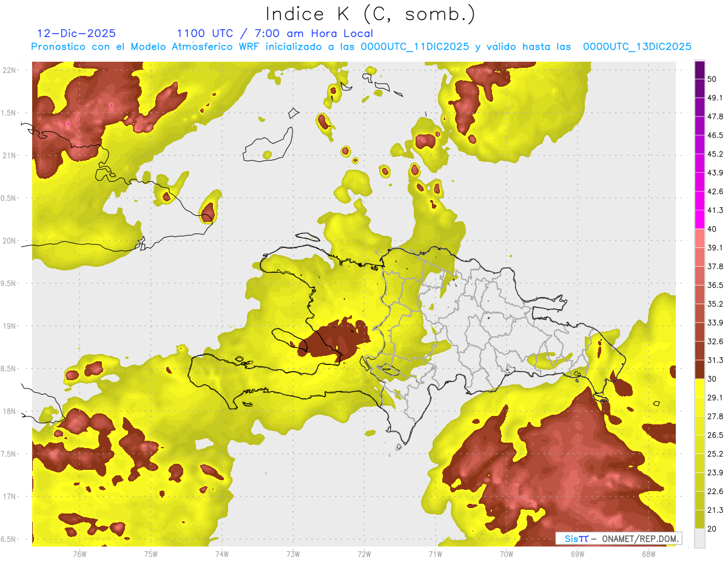The width and height of the screenshot is (728, 562).
Task: Click the legend value "23.9"
Action: tap(715, 472)
